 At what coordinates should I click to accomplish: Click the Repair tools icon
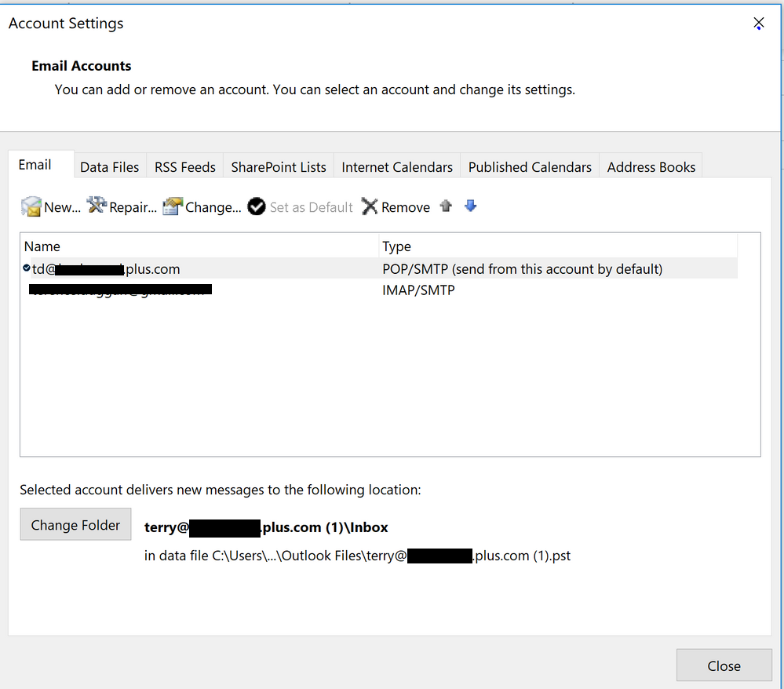coord(97,206)
